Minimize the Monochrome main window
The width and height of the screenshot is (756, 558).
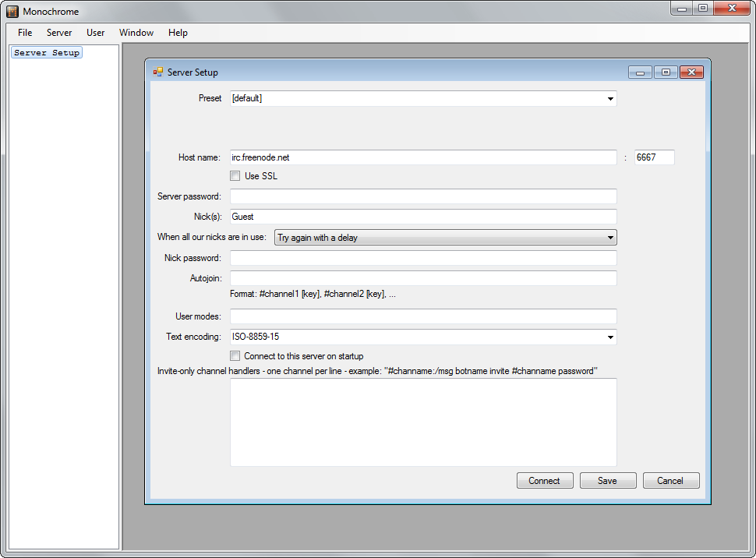(682, 9)
